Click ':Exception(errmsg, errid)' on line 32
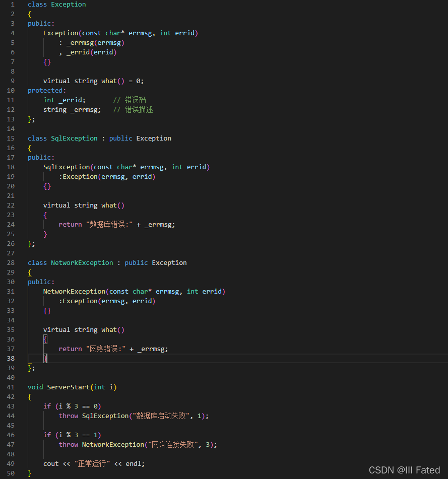The image size is (448, 479). 107,301
